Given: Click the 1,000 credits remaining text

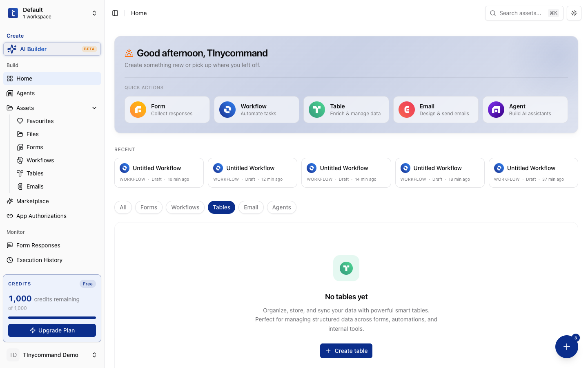Looking at the screenshot, I should pyautogui.click(x=44, y=299).
